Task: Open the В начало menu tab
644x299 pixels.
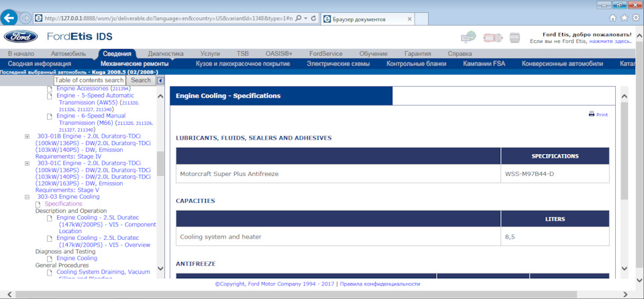Action: [21, 54]
